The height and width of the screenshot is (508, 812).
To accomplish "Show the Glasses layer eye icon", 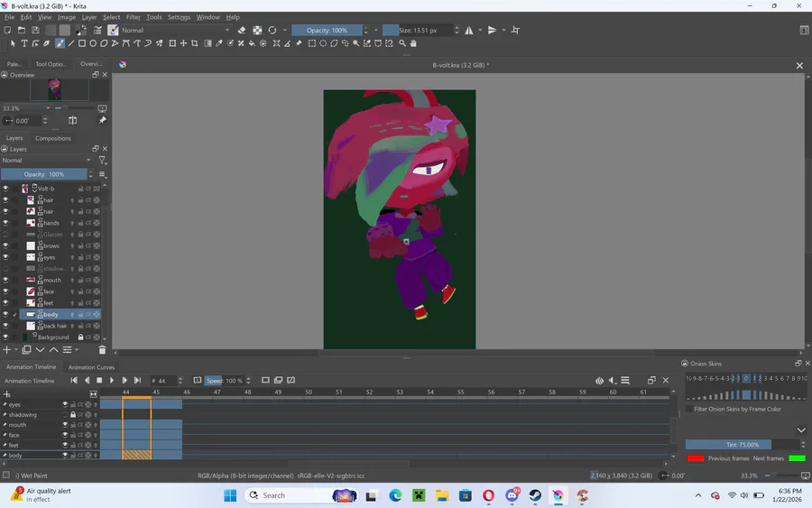I will click(x=5, y=234).
